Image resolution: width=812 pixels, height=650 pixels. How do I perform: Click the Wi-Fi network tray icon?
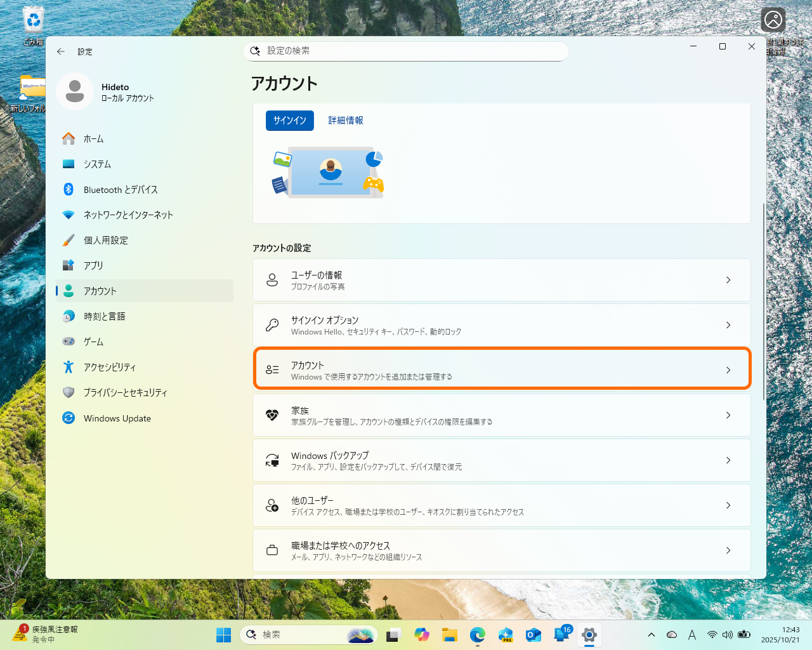(712, 635)
